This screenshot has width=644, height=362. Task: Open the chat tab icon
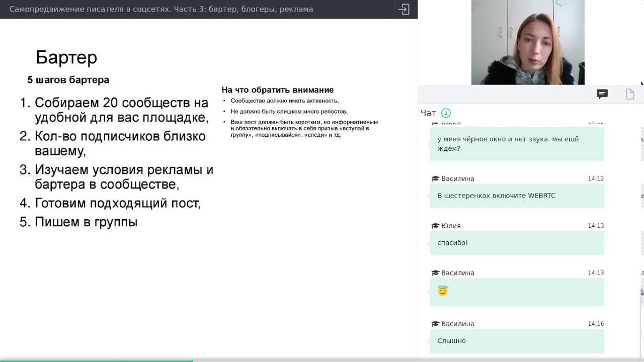(x=602, y=94)
